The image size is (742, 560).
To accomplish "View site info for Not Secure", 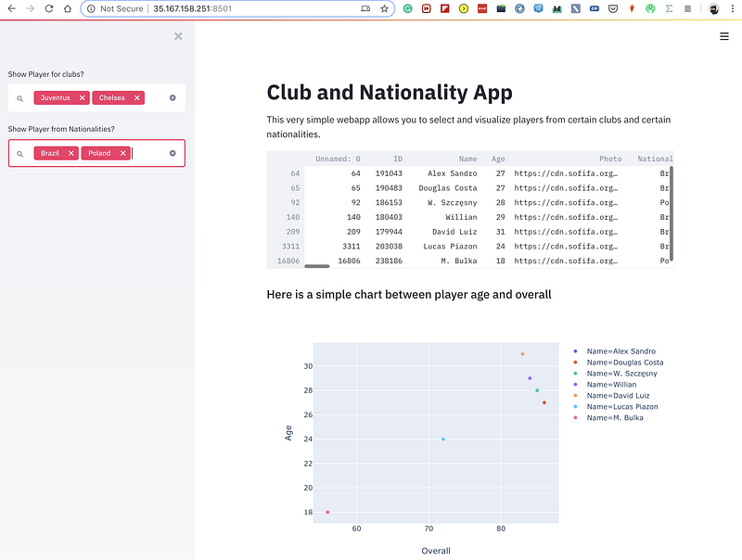I will pyautogui.click(x=116, y=8).
